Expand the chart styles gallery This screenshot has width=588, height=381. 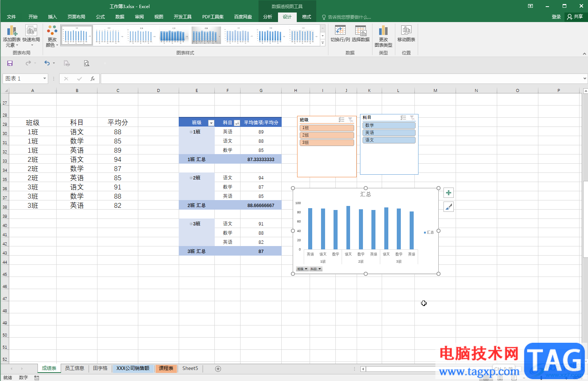click(322, 43)
